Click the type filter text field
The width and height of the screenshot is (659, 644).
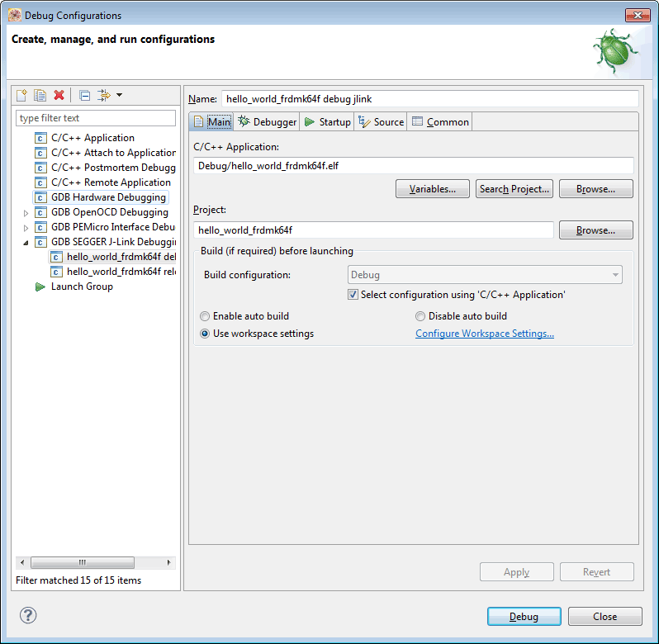(96, 118)
